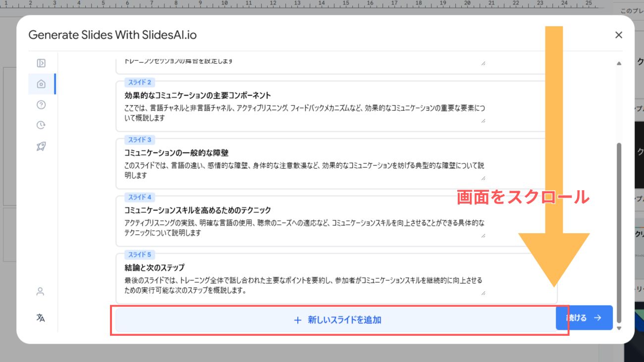
Task: Dismiss the Generate Slides dialog with the X
Action: [x=618, y=35]
